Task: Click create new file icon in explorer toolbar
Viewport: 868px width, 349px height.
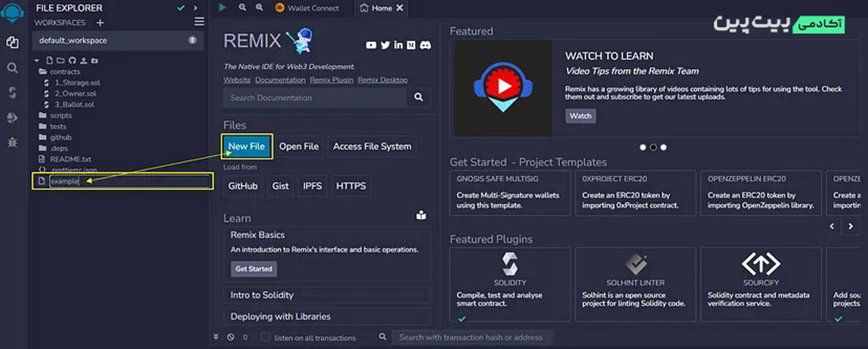Action: (x=50, y=60)
